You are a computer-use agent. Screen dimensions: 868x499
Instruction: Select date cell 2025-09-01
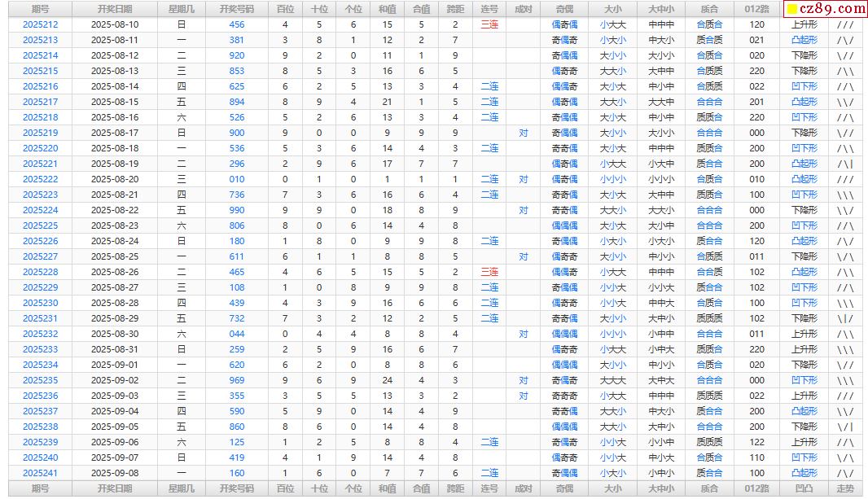pos(115,365)
